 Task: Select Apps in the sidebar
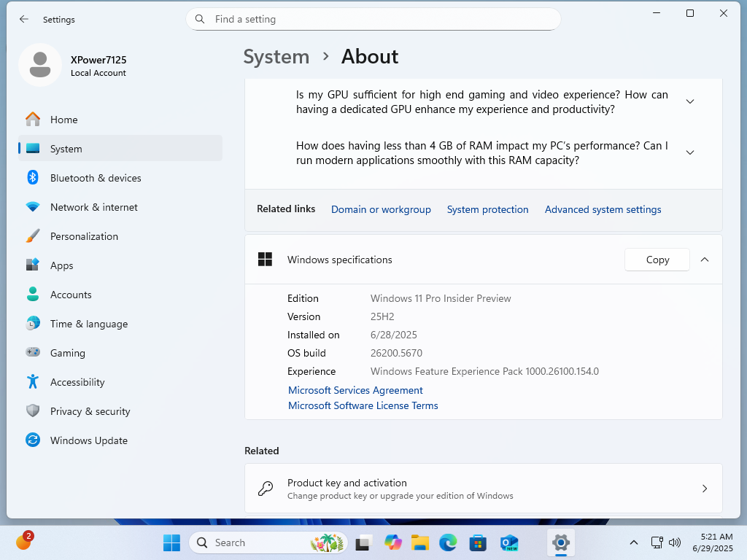click(x=120, y=265)
